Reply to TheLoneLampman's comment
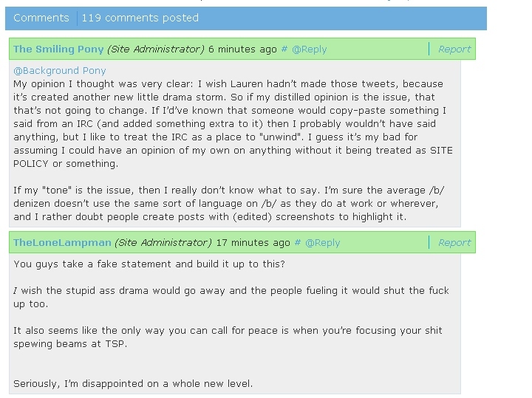The image size is (532, 398). 323,242
